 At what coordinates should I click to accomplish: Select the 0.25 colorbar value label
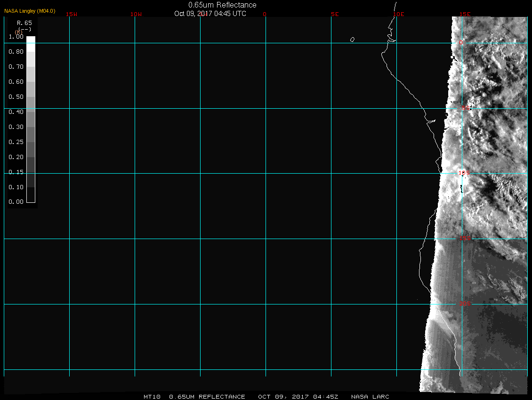16,142
